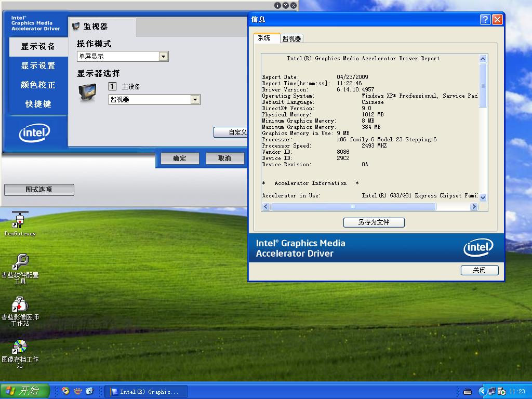This screenshot has width=532, height=399.
Task: Close the 信息 dialog with red X
Action: click(x=497, y=19)
